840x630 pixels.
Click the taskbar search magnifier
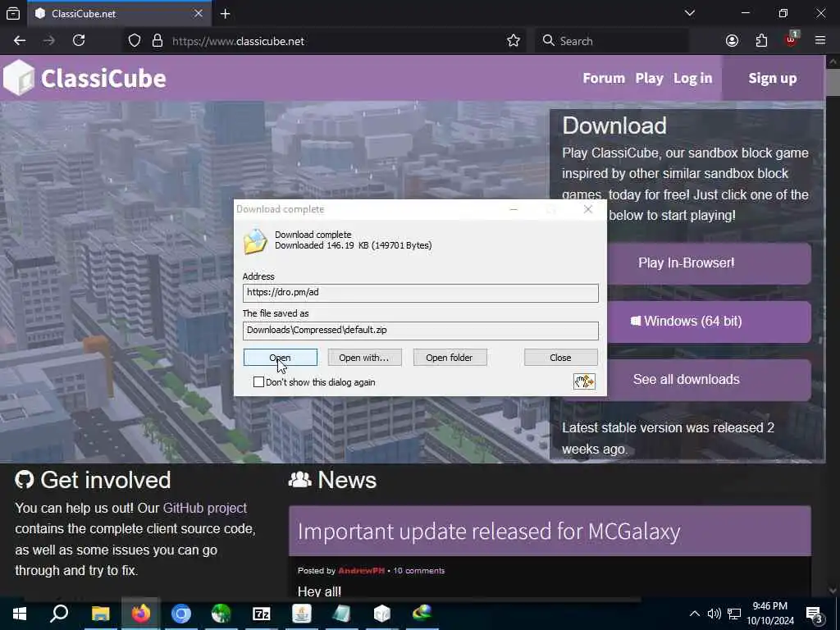(x=59, y=614)
